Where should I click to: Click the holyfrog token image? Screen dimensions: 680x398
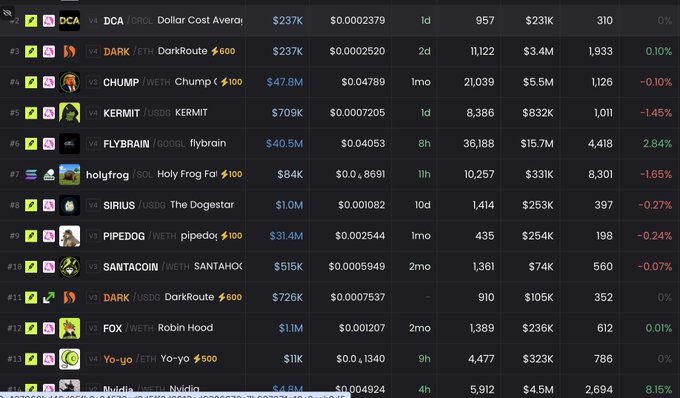69,175
